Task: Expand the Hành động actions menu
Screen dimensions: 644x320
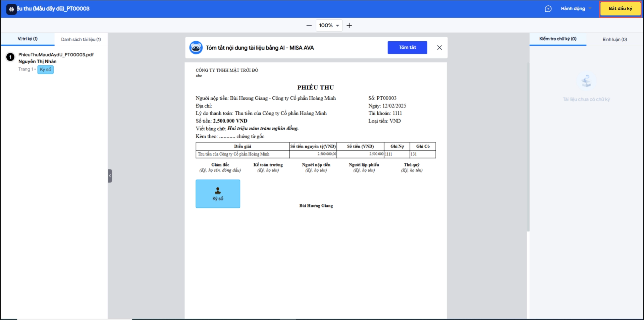Action: [576, 9]
